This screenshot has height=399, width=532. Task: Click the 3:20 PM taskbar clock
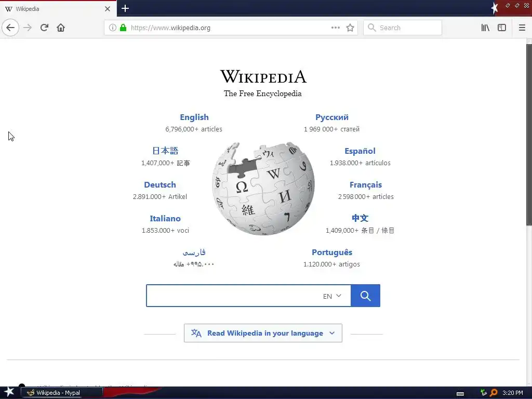tap(513, 393)
